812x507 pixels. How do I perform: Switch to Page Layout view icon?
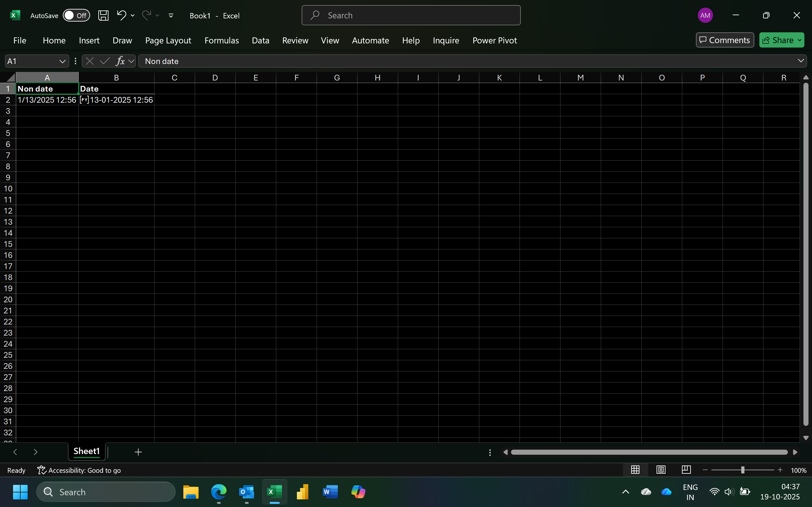click(661, 470)
